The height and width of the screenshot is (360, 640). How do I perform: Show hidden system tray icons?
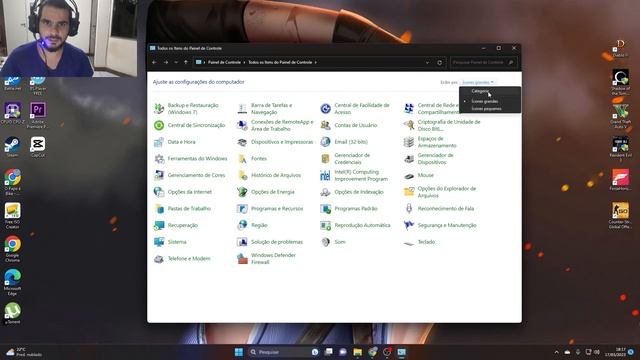tap(556, 352)
